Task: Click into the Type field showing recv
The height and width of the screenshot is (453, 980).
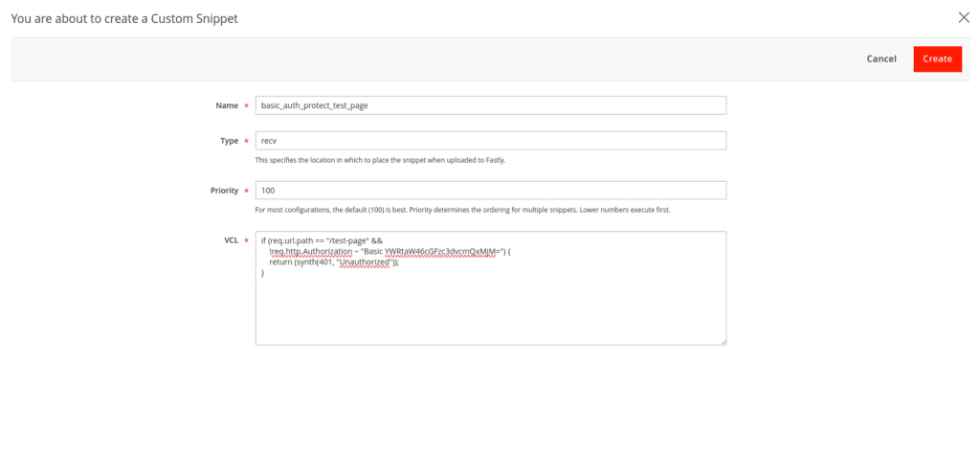Action: 491,140
